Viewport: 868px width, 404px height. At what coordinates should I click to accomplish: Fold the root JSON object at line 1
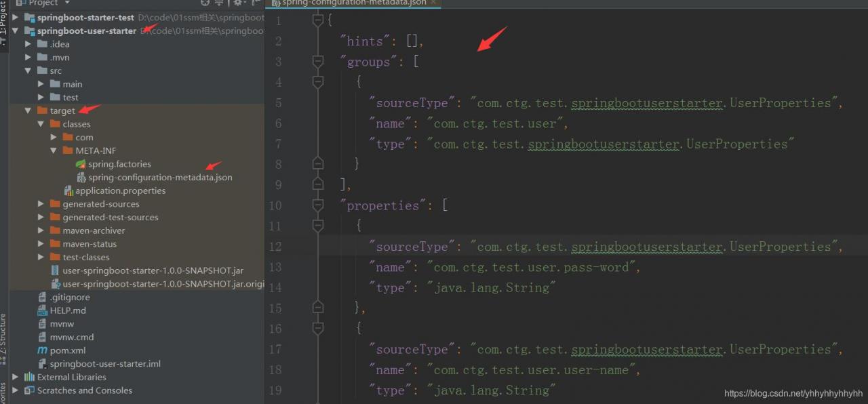click(x=317, y=20)
